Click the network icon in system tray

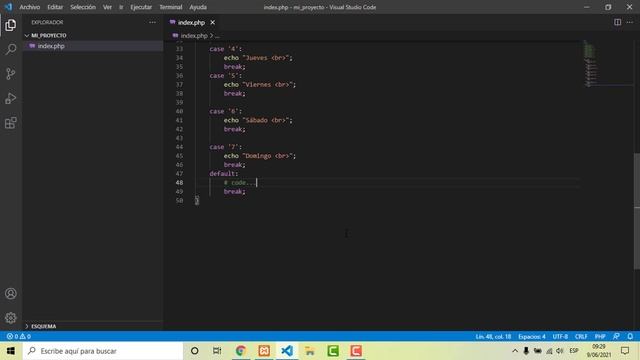tap(549, 351)
